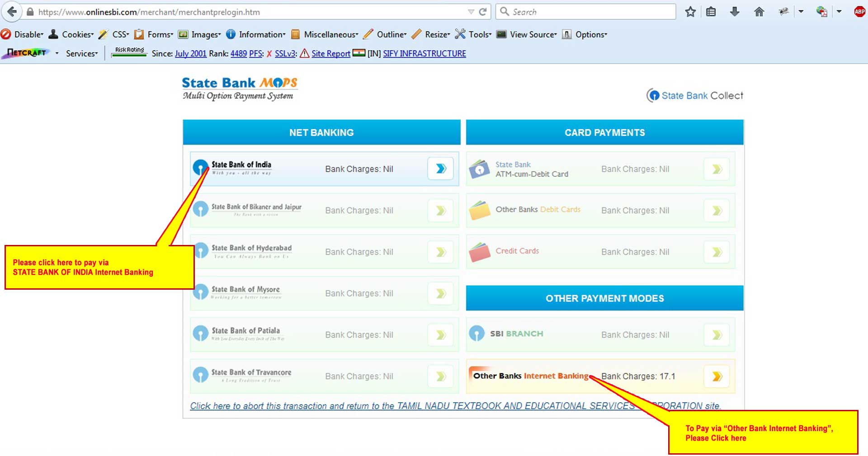Open the CSS toolbar menu
This screenshot has height=456, width=868.
coord(114,34)
